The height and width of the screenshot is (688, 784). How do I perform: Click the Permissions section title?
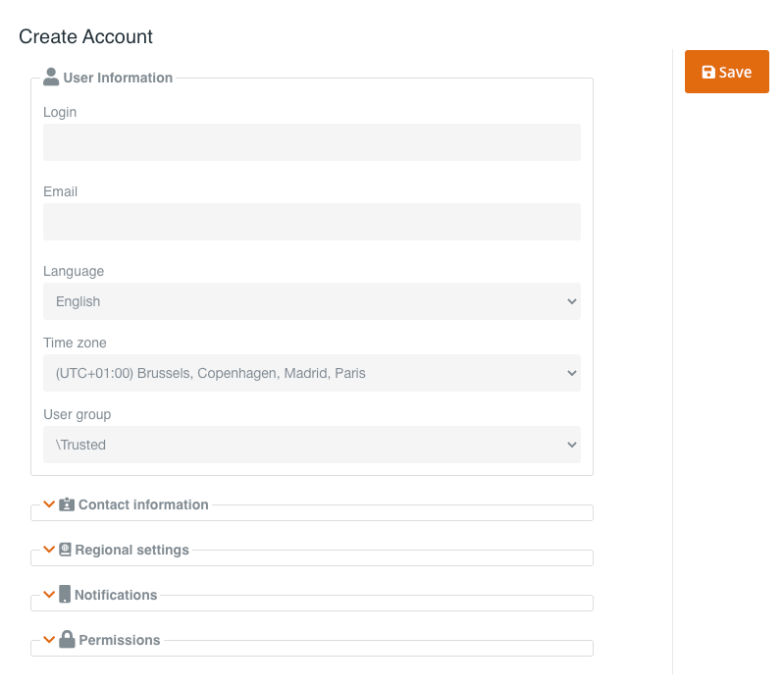tap(120, 640)
